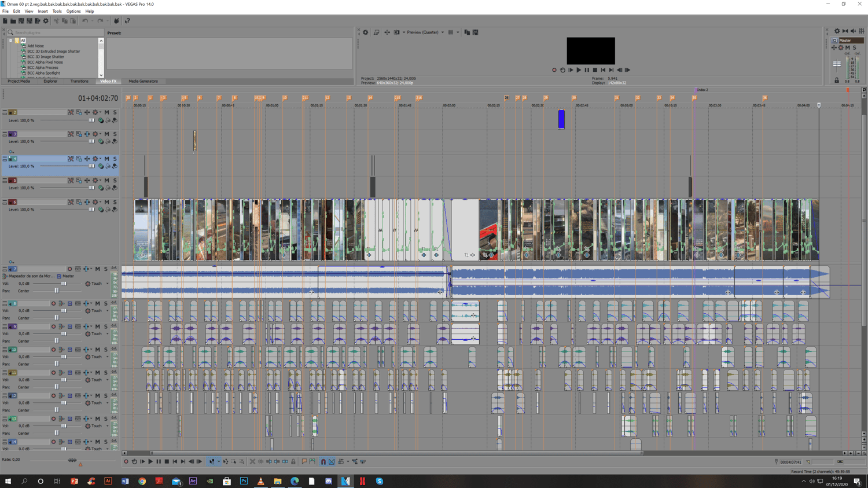
Task: Open Master bus settings gear icon
Action: pyautogui.click(x=837, y=31)
